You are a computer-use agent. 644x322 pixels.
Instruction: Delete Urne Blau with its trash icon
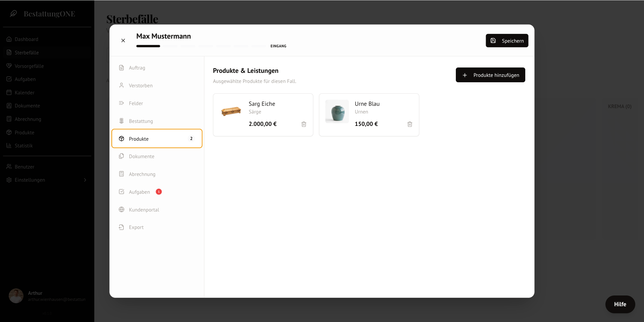pyautogui.click(x=410, y=124)
